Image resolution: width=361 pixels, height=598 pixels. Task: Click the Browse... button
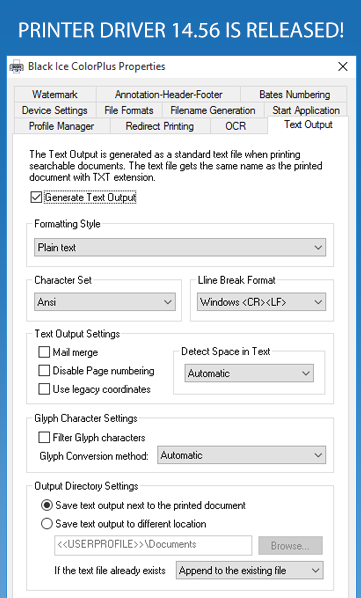pyautogui.click(x=290, y=546)
